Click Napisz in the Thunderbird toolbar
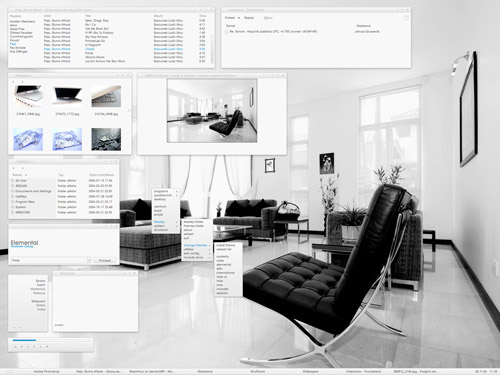 [249, 18]
